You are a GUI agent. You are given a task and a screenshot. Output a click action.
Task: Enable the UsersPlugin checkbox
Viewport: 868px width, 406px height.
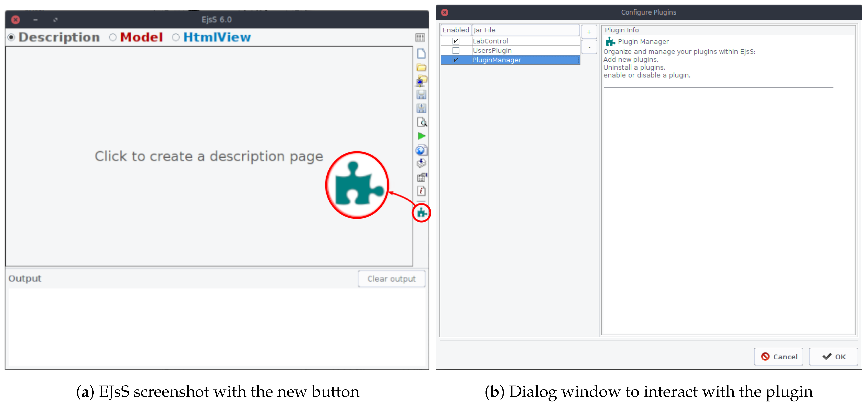[456, 50]
